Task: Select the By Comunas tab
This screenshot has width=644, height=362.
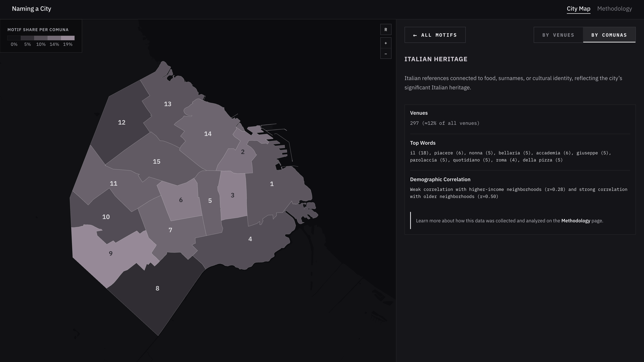Action: [x=609, y=35]
